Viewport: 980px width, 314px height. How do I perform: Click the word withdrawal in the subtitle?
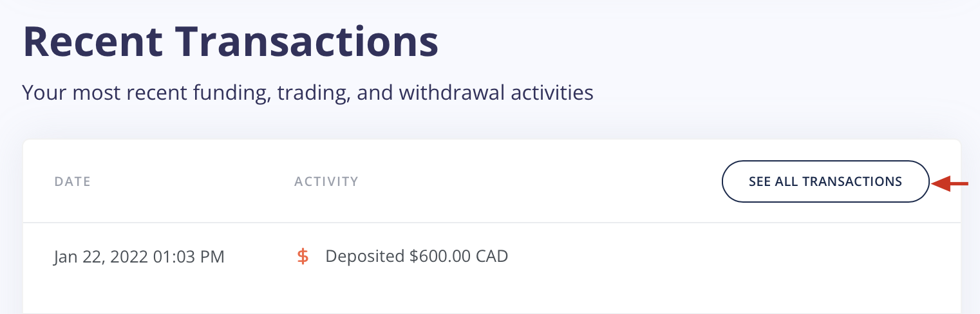[x=452, y=93]
